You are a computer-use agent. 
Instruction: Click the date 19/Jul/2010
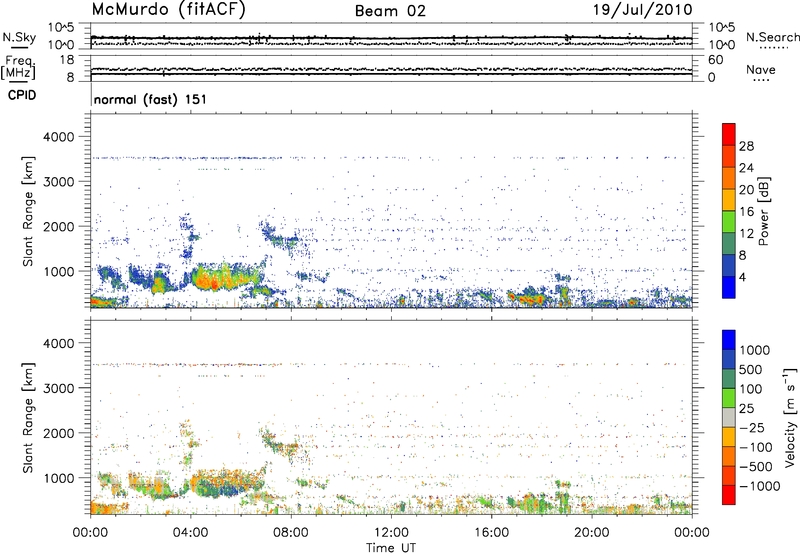point(643,10)
